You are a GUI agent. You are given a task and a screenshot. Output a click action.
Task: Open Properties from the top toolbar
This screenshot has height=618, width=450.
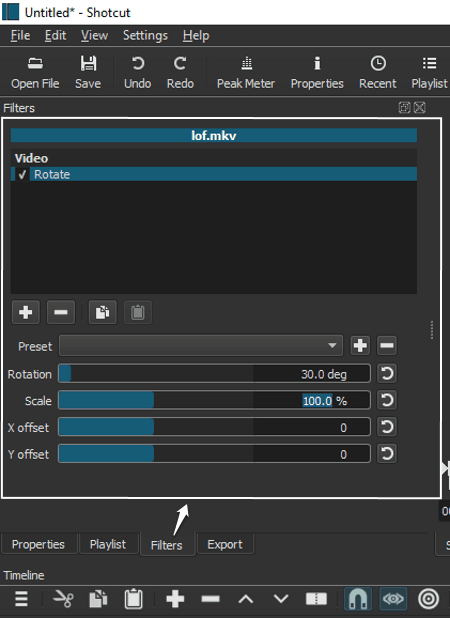point(317,73)
